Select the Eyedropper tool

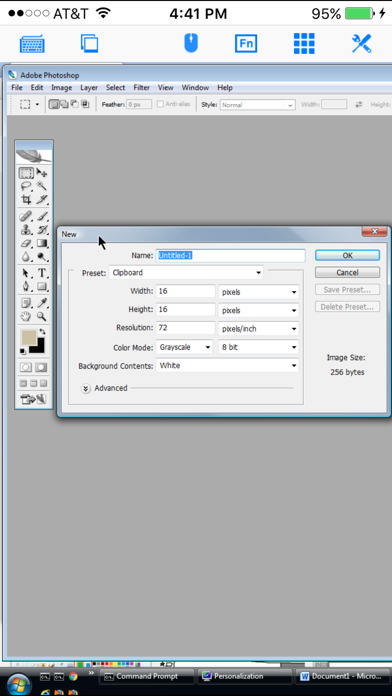click(x=42, y=303)
